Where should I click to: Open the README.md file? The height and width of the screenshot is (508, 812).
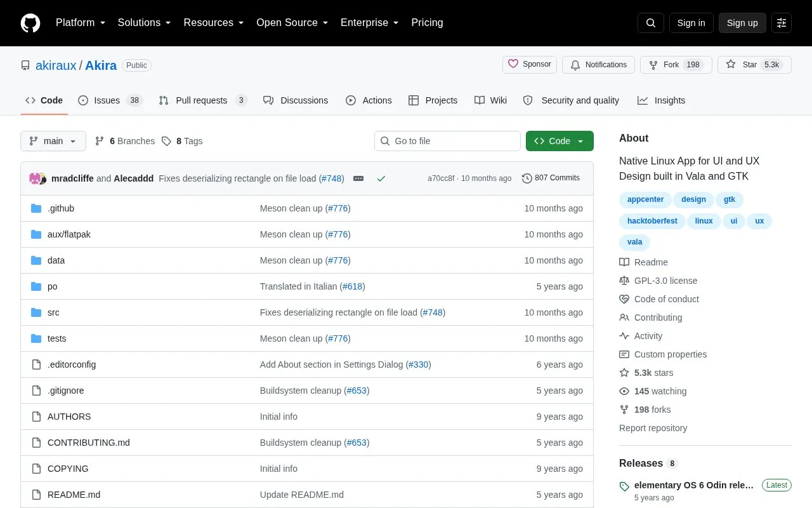pyautogui.click(x=74, y=495)
